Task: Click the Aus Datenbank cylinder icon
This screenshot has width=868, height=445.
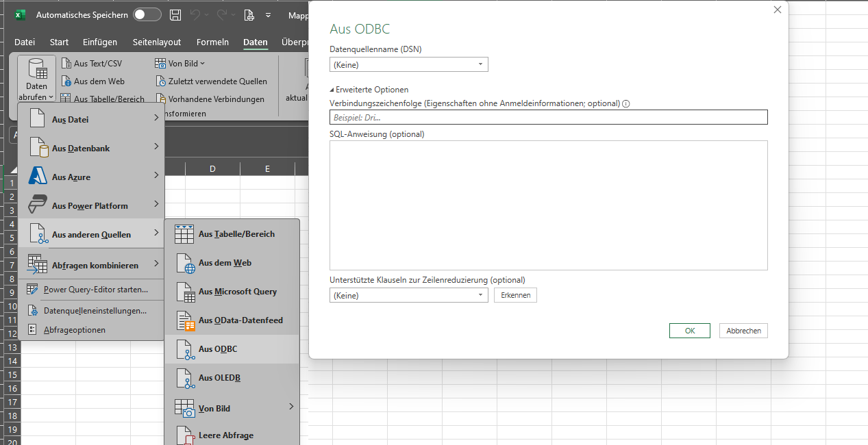Action: (x=38, y=148)
